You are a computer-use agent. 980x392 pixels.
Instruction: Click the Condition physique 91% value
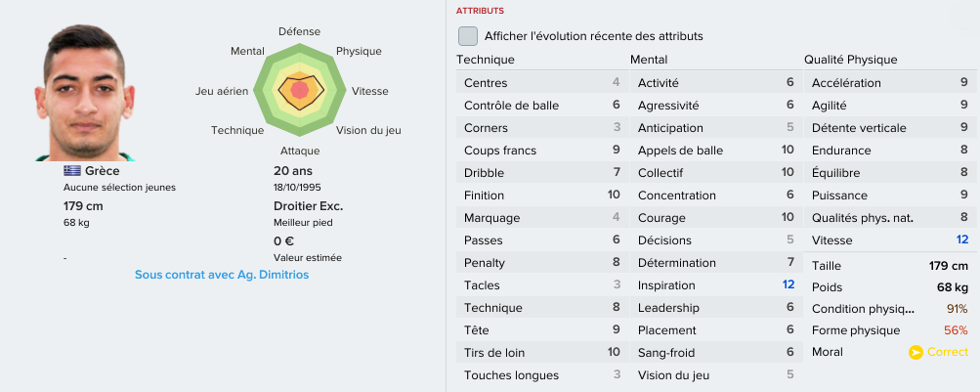pos(957,309)
